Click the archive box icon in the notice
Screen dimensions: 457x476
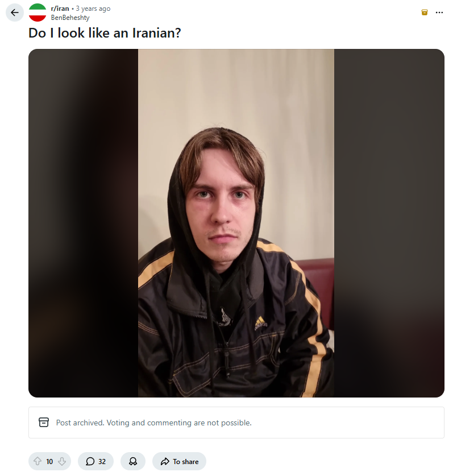[44, 423]
